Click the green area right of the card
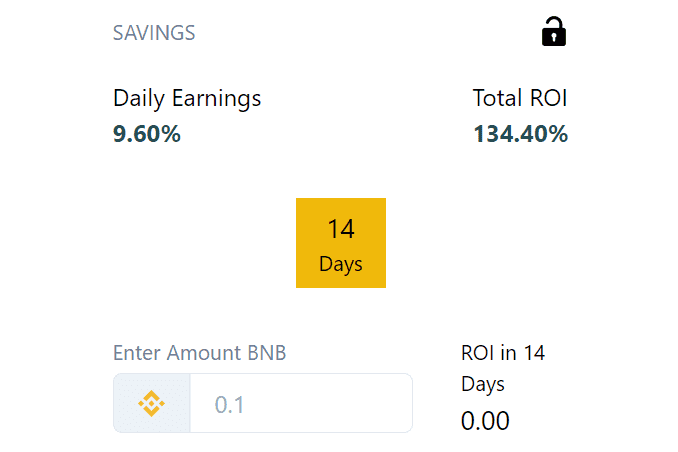 coord(632,226)
